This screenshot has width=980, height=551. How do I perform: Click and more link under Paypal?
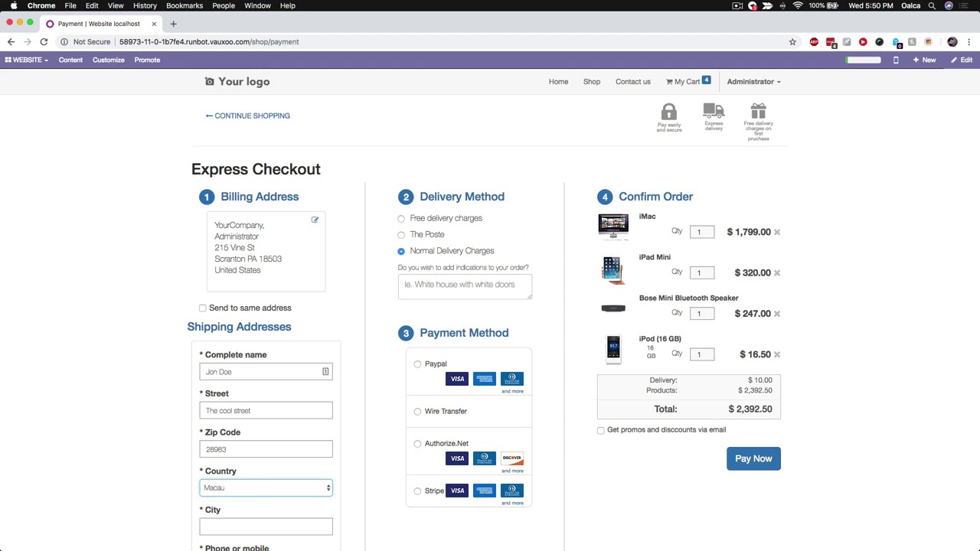point(512,391)
